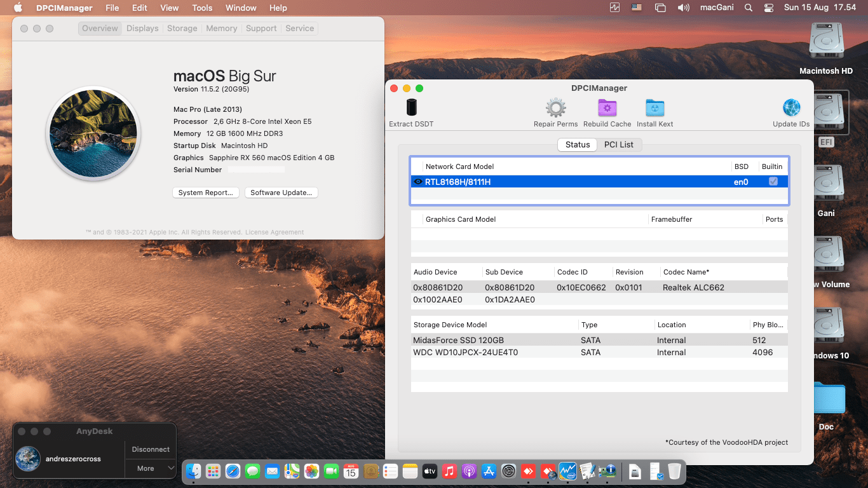Open the Tools menu
The image size is (868, 488).
click(202, 8)
